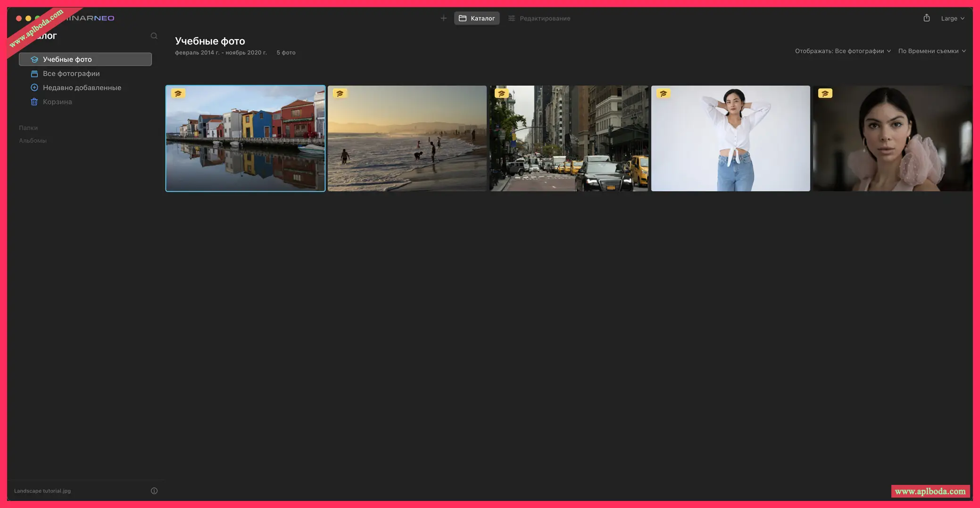Click the Landscape tutorial.jpg filename label
Screen dimensions: 980x508
[42, 491]
